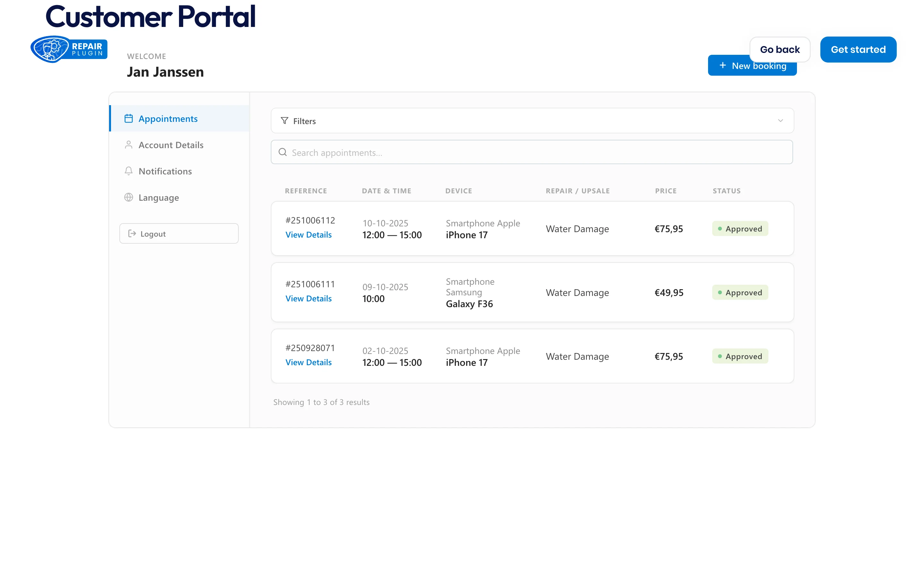The height and width of the screenshot is (563, 924).
Task: Click reference #251006112
Action: click(310, 220)
